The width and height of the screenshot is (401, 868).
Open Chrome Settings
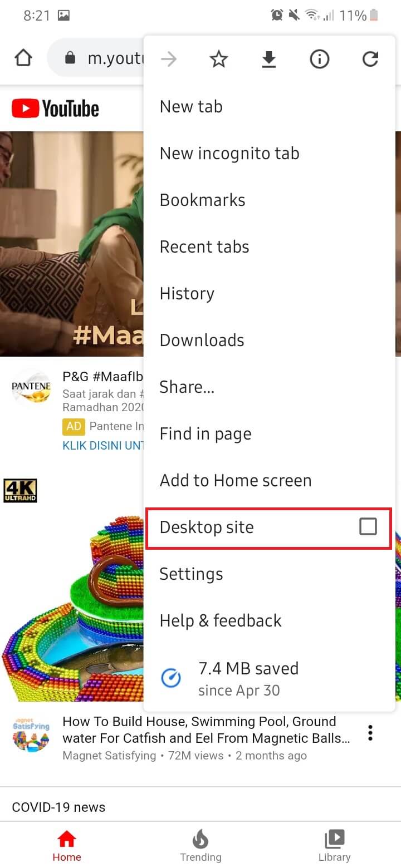[x=191, y=574]
